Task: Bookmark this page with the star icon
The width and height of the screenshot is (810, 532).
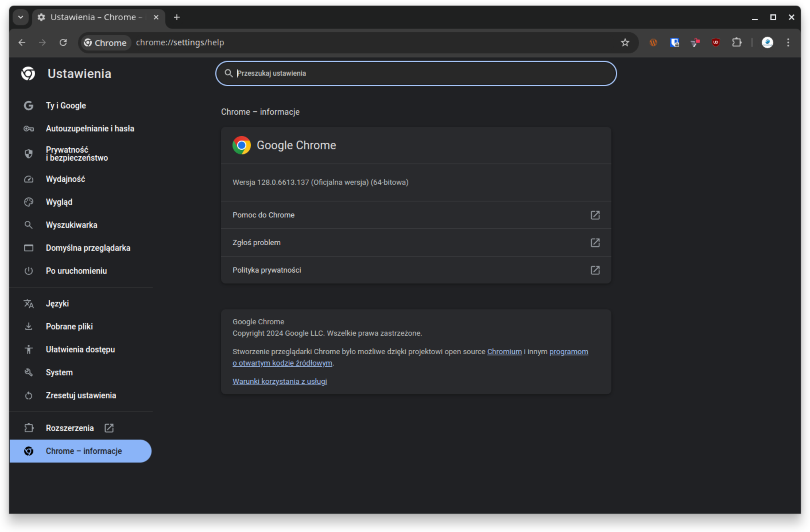Action: pyautogui.click(x=625, y=42)
